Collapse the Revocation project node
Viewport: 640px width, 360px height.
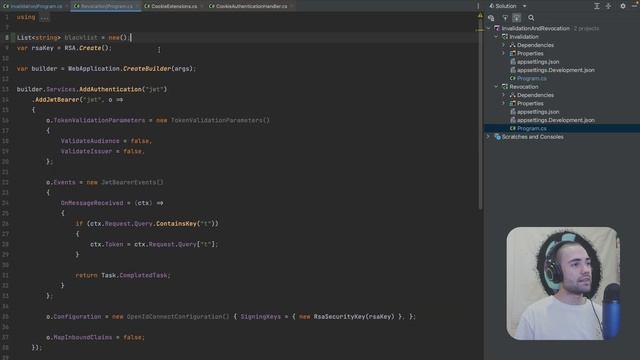(x=496, y=87)
